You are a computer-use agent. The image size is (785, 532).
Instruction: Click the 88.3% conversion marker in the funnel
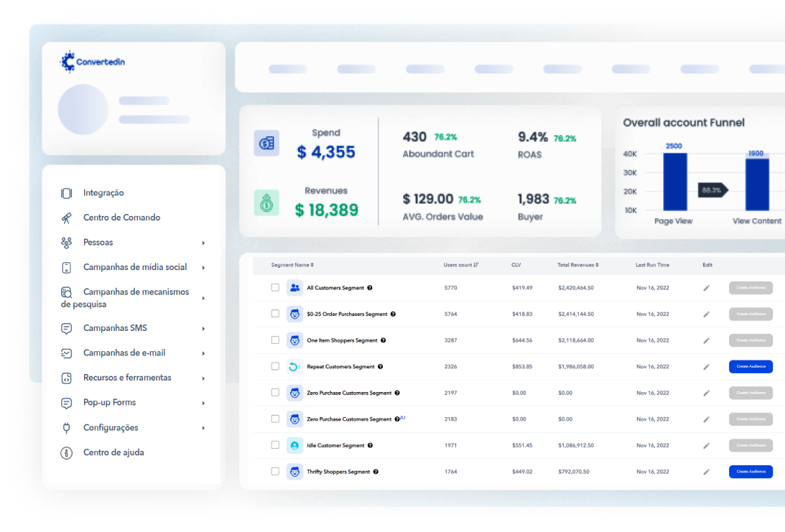click(x=712, y=190)
